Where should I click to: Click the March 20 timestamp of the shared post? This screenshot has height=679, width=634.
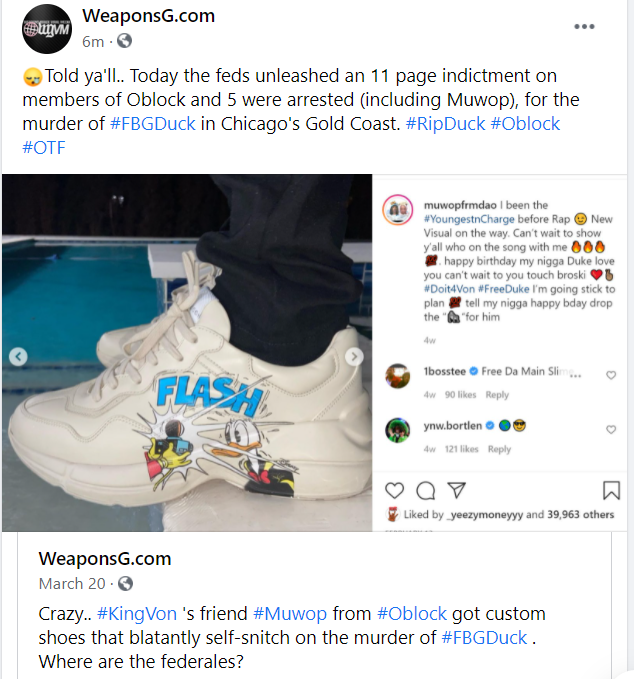pyautogui.click(x=72, y=584)
